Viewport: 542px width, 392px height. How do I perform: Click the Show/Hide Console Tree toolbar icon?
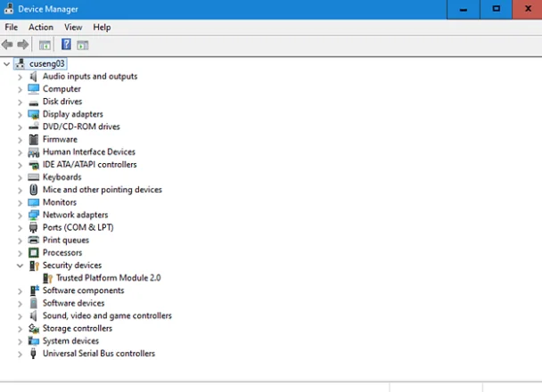(x=45, y=45)
